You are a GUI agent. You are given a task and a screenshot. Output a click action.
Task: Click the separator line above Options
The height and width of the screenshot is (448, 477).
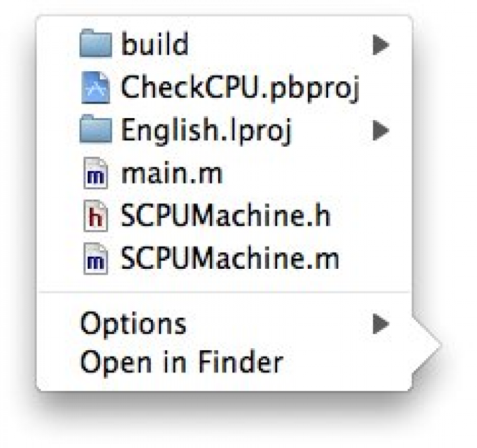click(223, 293)
